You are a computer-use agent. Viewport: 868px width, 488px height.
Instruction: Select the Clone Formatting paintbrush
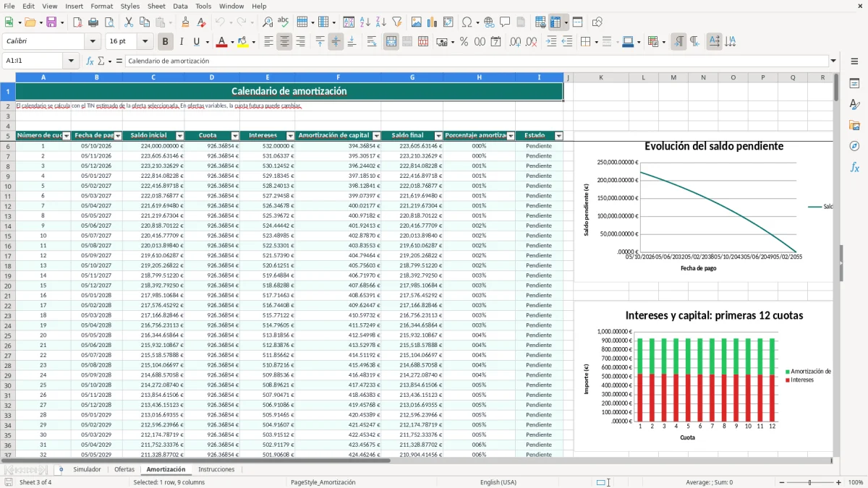point(185,22)
